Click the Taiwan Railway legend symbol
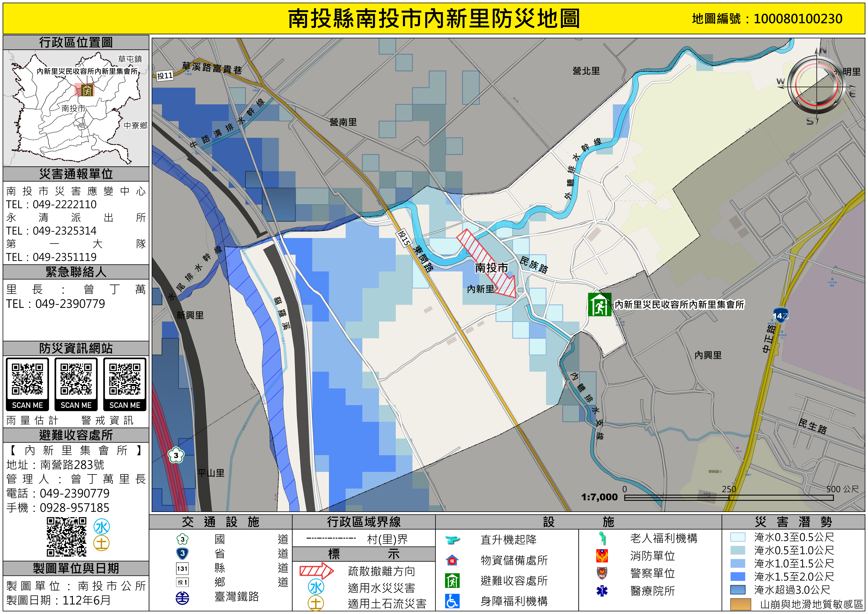Viewport: 868px width, 614px height. (x=182, y=598)
